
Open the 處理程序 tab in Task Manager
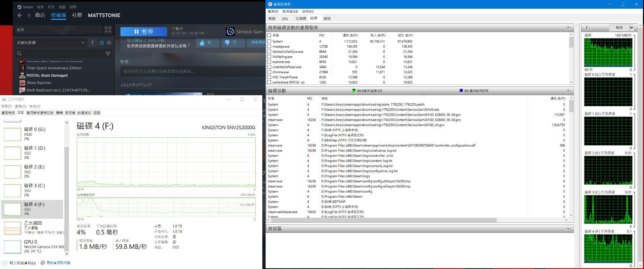[8, 113]
